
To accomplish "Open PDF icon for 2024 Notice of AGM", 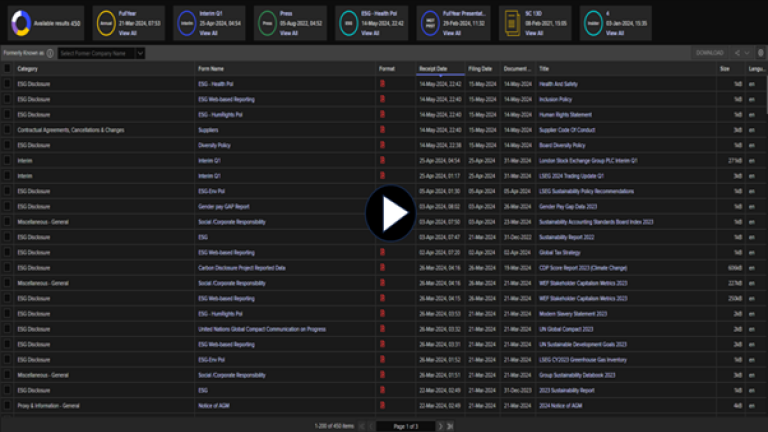I will point(381,406).
